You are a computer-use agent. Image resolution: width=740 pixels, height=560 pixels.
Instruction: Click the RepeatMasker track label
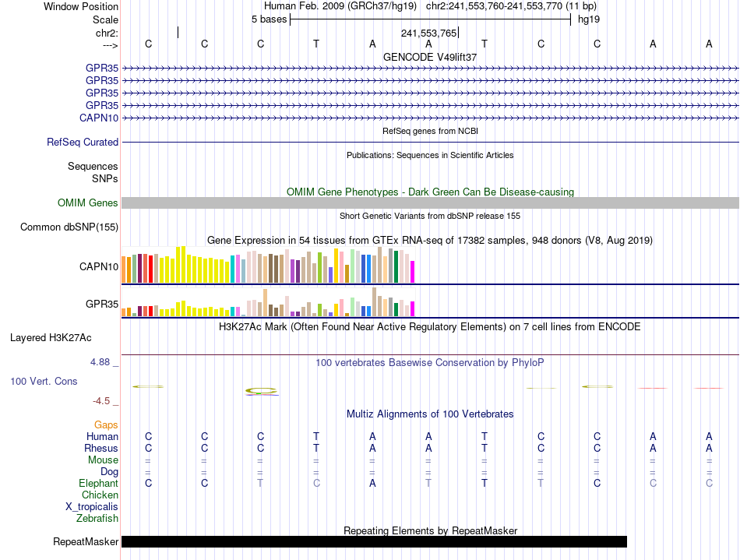click(x=86, y=541)
